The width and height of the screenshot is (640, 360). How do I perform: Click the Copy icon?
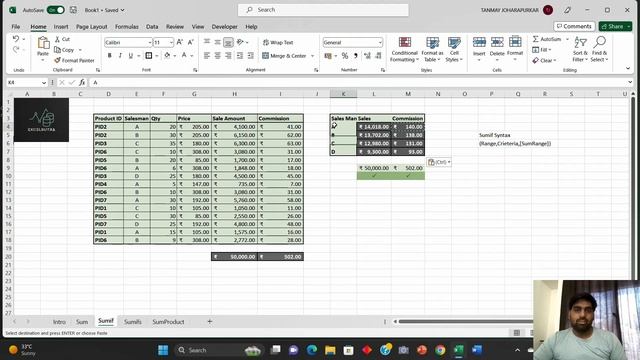58,50
